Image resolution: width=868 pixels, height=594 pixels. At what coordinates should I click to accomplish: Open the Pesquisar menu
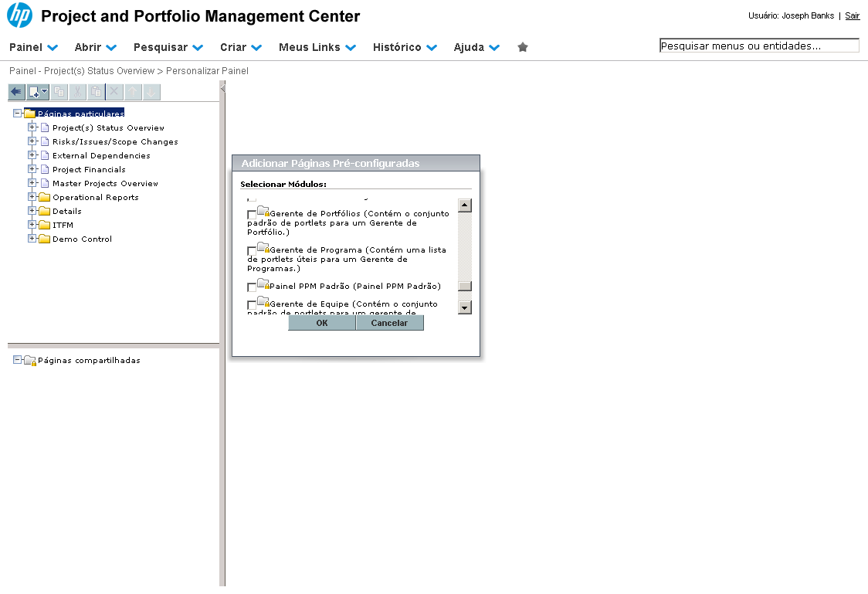click(168, 47)
